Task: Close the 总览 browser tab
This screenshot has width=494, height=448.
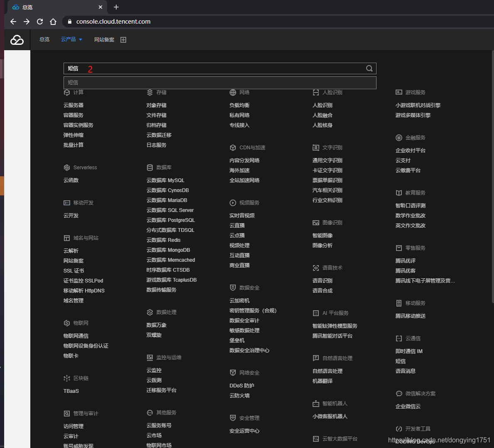Action: click(100, 7)
